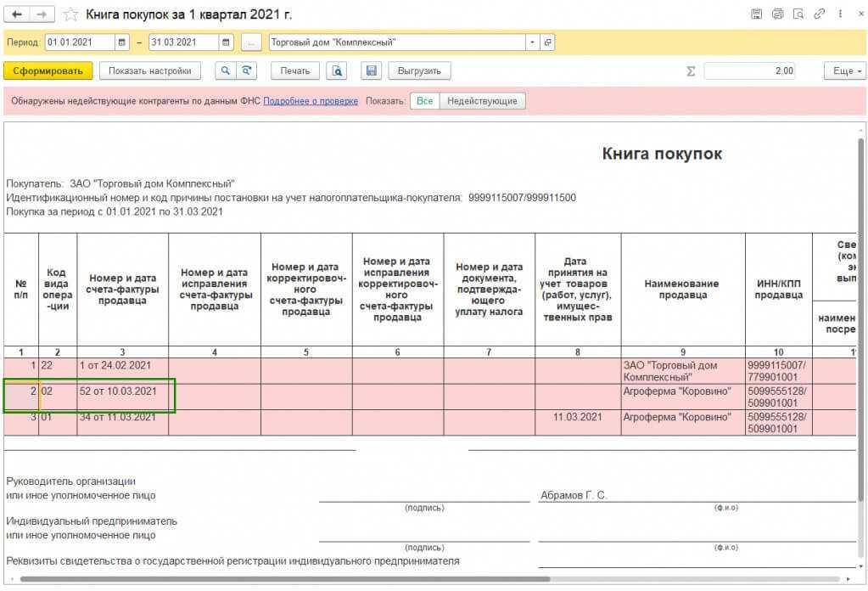Click the save floppy disk icon
Image resolution: width=868 pixels, height=591 pixels.
coord(370,71)
